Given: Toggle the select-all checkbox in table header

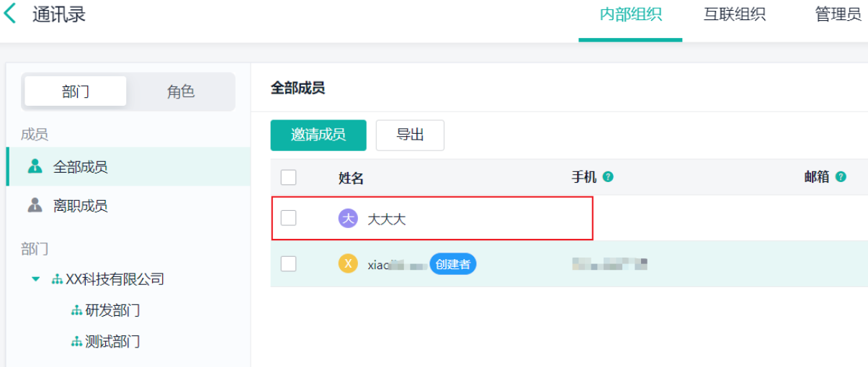Looking at the screenshot, I should tap(288, 177).
